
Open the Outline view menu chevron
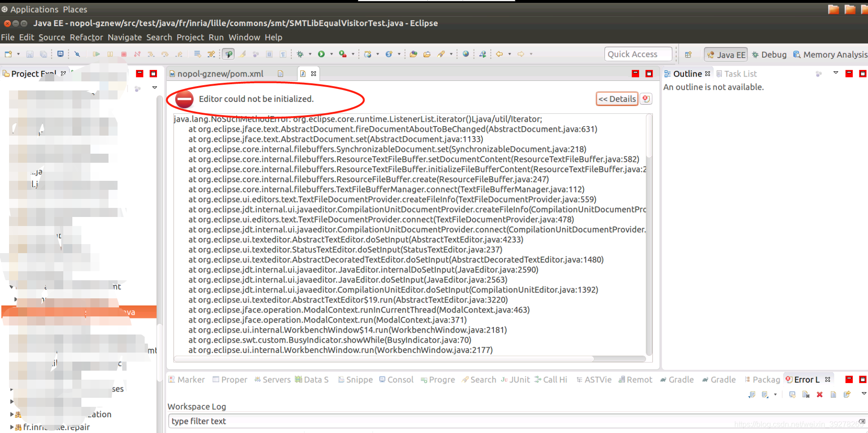coord(836,73)
